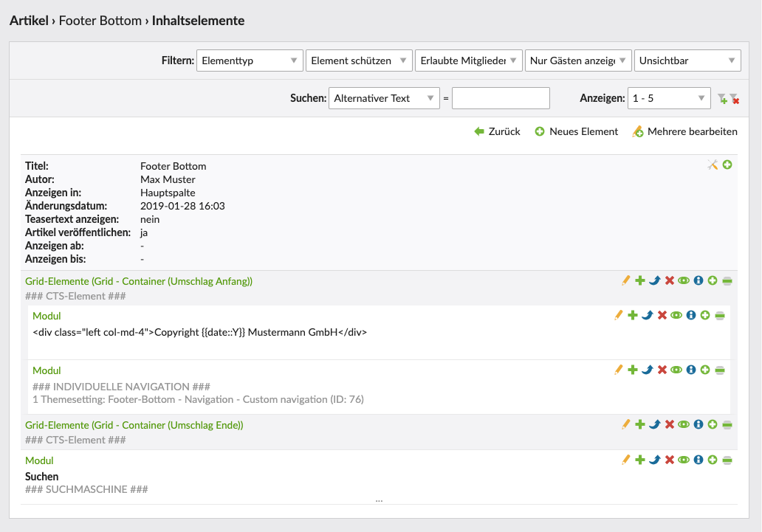Viewport: 762px width, 532px height.
Task: Open the Elementtyp filter dropdown
Action: 250,61
